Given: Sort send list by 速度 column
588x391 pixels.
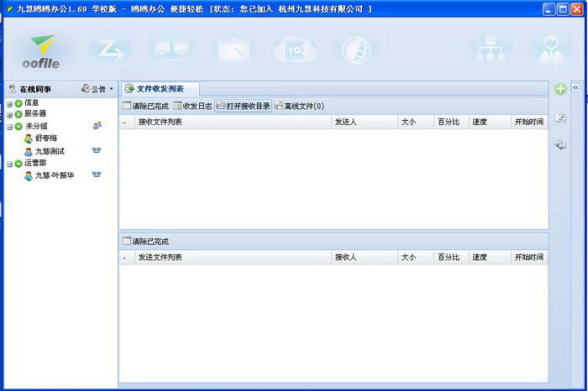Looking at the screenshot, I should pyautogui.click(x=490, y=258).
